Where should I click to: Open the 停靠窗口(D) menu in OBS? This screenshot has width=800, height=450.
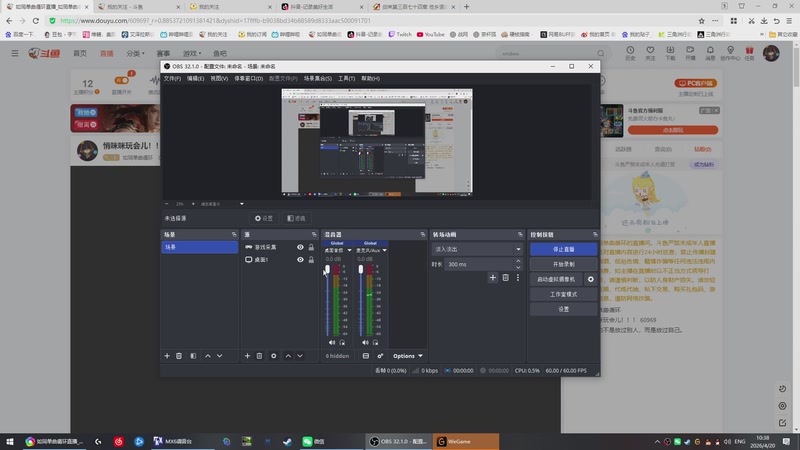click(x=248, y=79)
